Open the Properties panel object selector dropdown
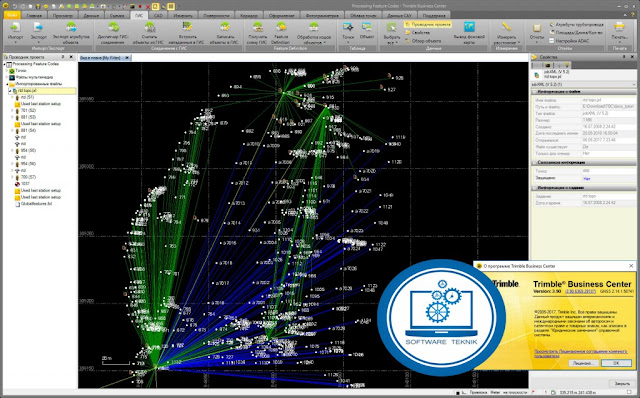The width and height of the screenshot is (640, 398). tap(633, 84)
